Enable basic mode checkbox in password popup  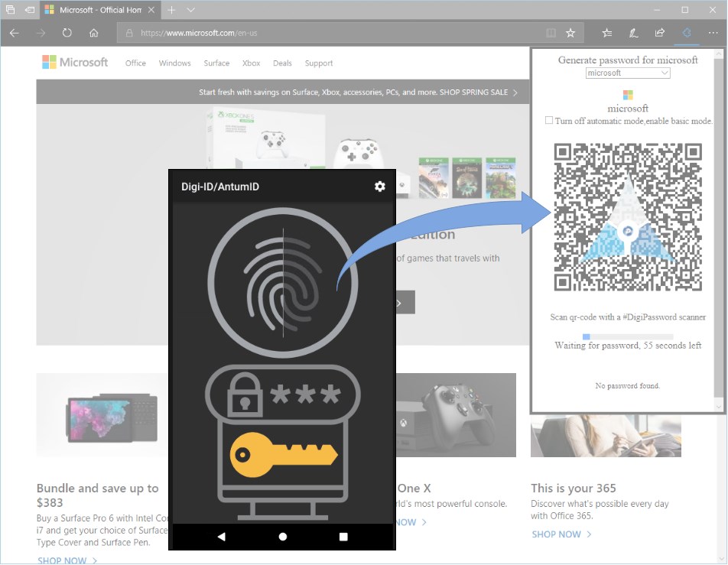point(549,120)
